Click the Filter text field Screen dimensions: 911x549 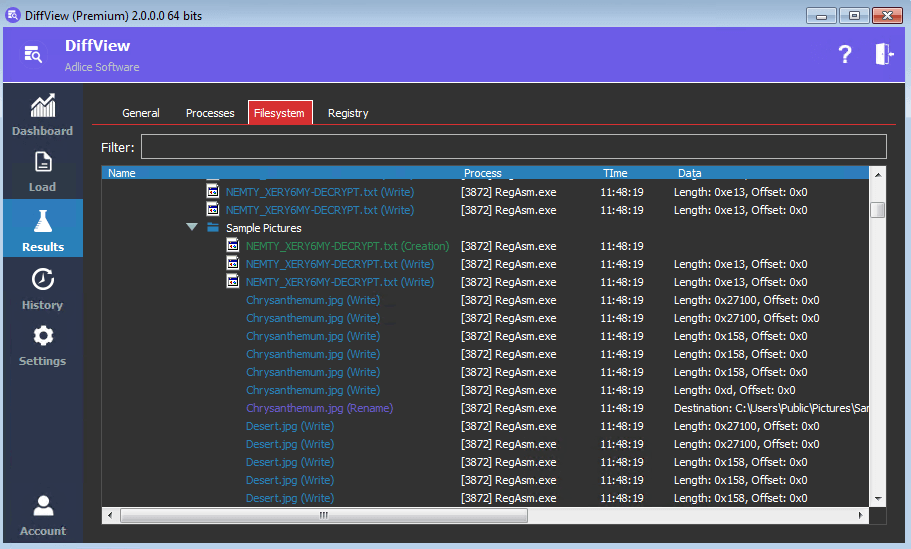pos(513,147)
